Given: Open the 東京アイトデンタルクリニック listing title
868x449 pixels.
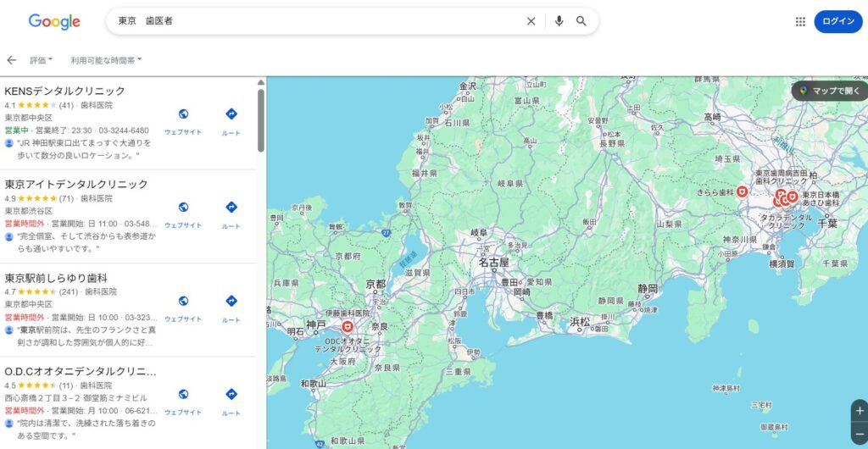Looking at the screenshot, I should point(76,184).
